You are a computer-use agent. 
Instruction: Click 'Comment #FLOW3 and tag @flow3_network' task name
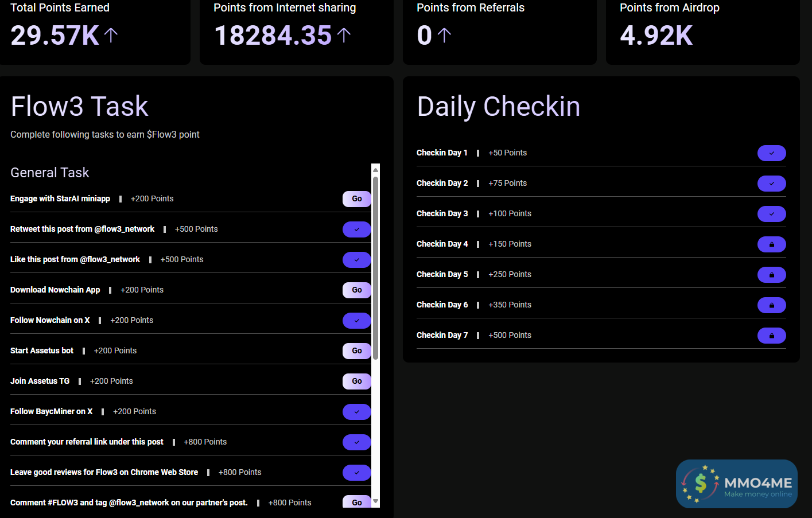tap(129, 503)
